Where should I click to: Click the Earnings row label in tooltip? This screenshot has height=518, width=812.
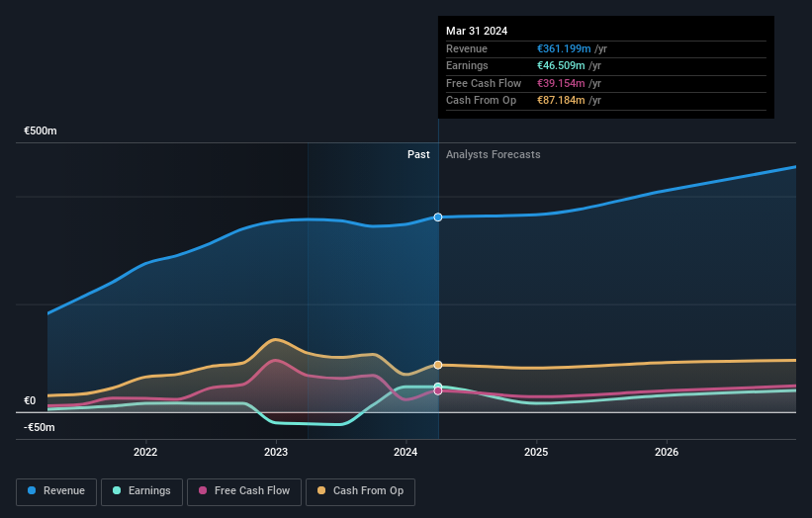467,65
